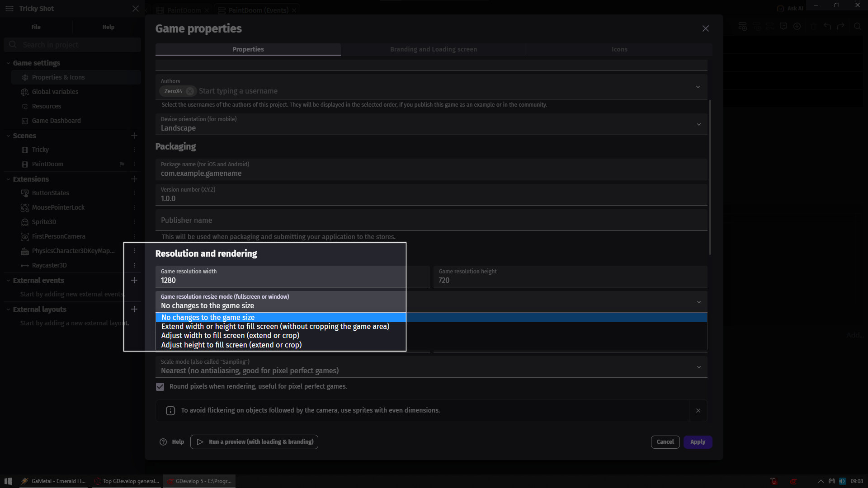Open the Tricky scene options menu
This screenshot has height=488, width=868.
pos(134,150)
